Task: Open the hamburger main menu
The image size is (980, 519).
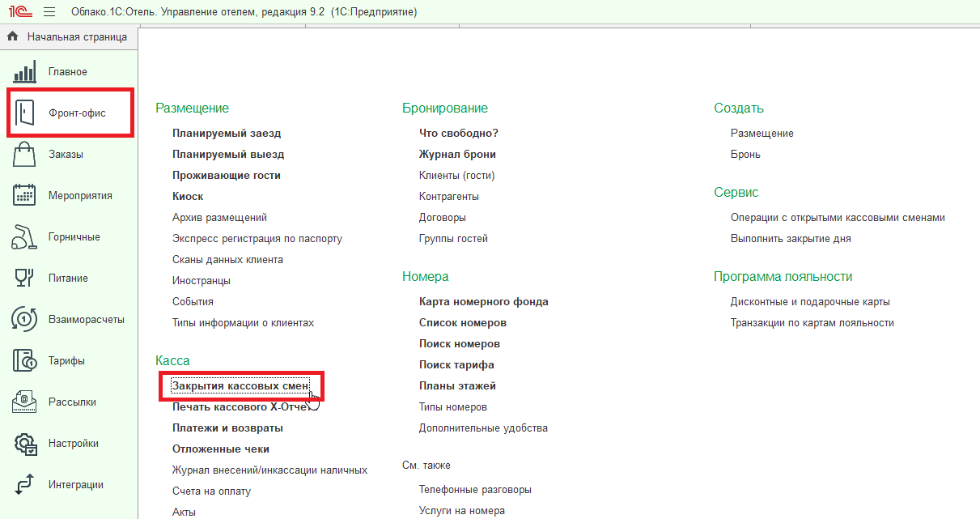Action: pyautogui.click(x=49, y=12)
